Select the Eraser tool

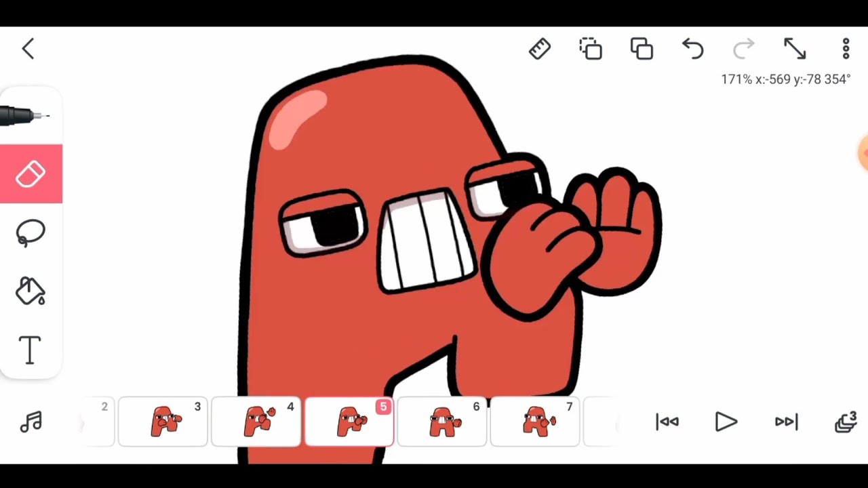click(x=31, y=174)
